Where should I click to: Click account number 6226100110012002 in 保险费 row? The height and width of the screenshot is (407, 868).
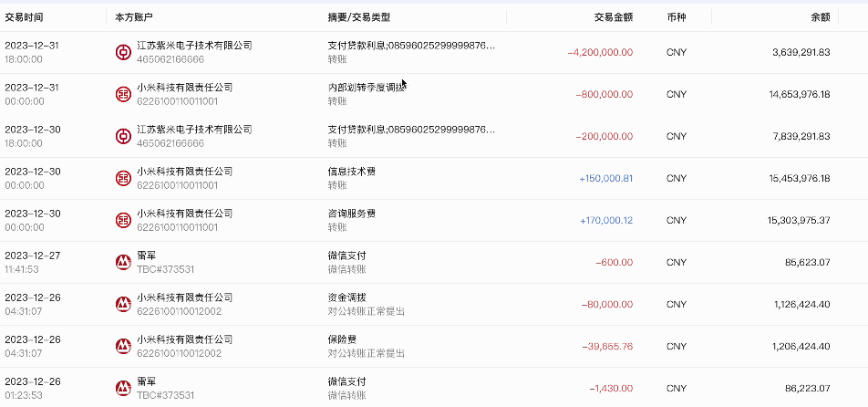[x=178, y=353]
